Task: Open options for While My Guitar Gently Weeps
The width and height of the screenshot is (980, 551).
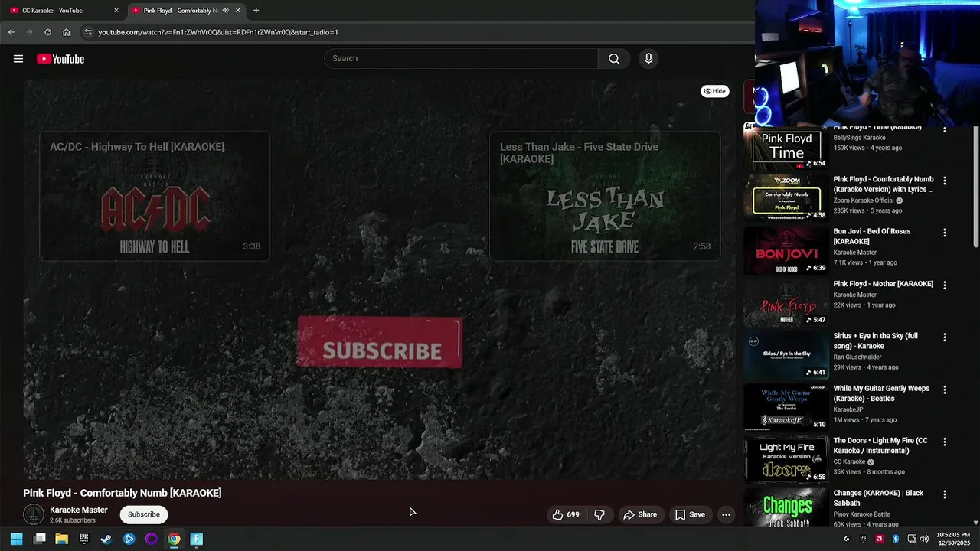Action: 944,390
